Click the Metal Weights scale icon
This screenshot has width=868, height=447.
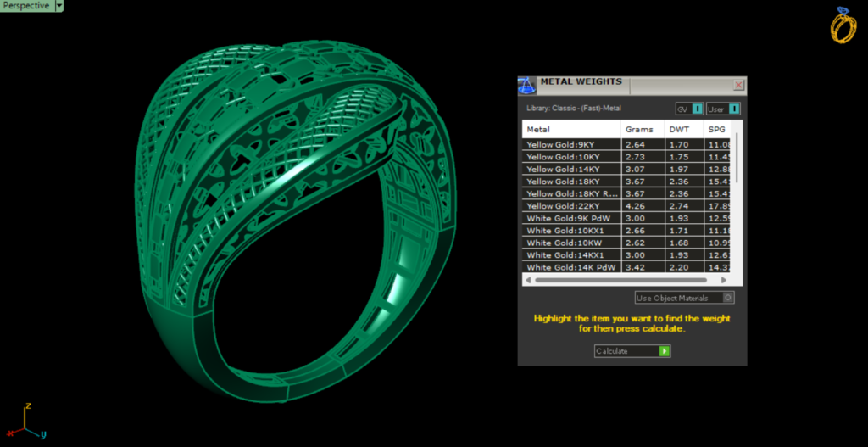pos(526,86)
